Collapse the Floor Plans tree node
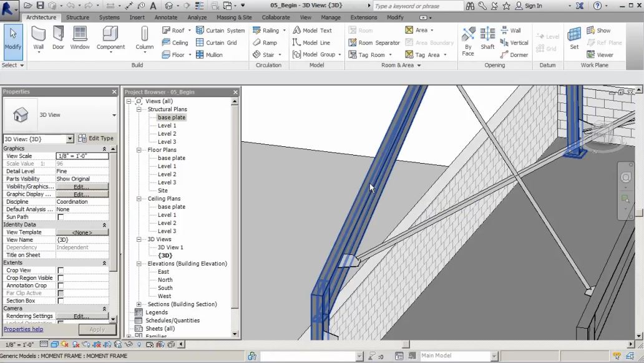Screen dimensions: 644x363 (139, 150)
